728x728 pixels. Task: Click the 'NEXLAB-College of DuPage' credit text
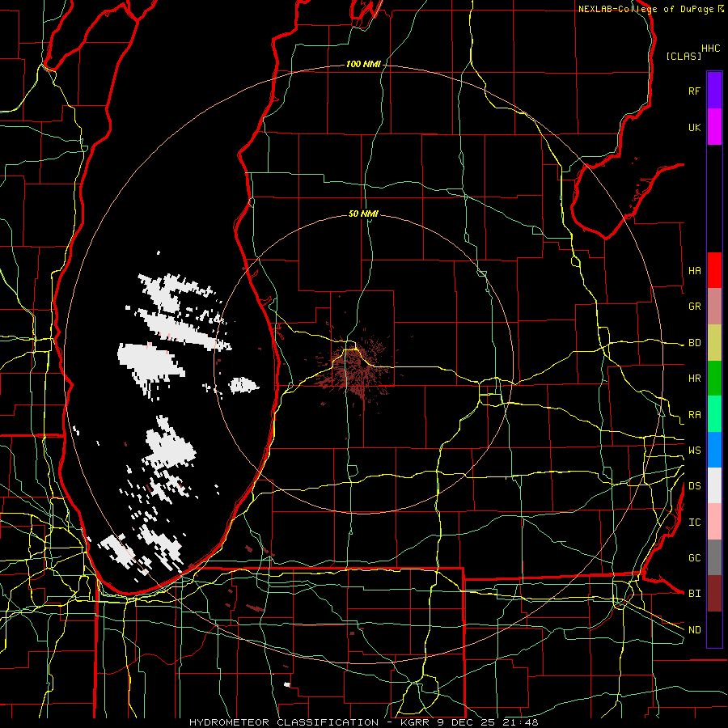pyautogui.click(x=645, y=9)
